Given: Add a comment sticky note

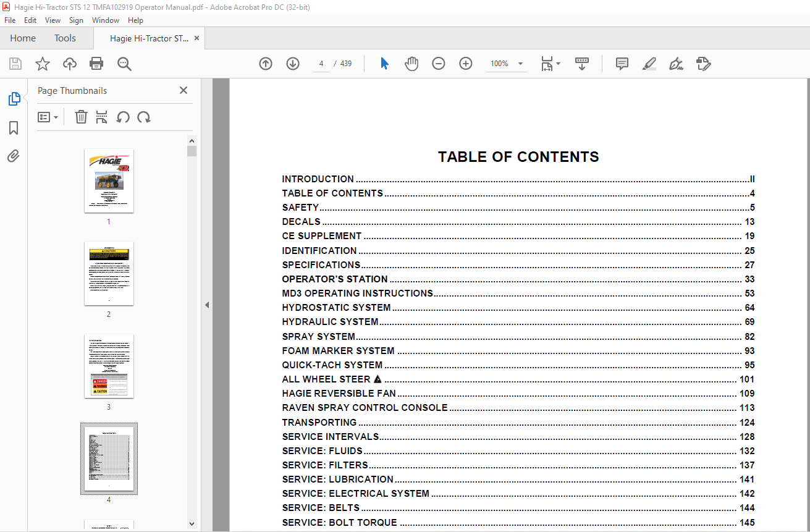Looking at the screenshot, I should (622, 64).
